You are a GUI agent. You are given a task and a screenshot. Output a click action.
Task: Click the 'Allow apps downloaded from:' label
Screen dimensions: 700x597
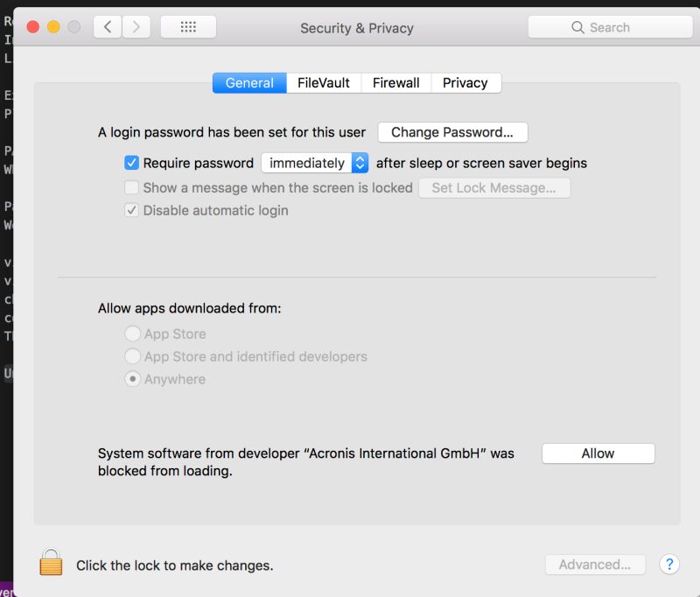(x=190, y=308)
